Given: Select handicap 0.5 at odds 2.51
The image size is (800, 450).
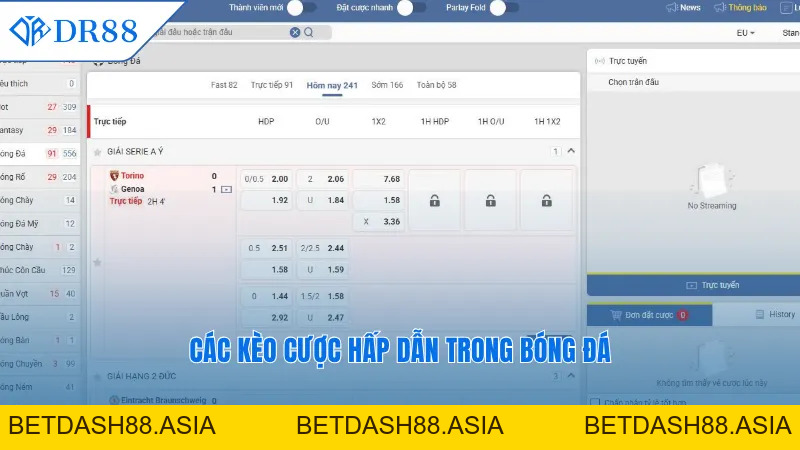Looking at the screenshot, I should tap(266, 248).
